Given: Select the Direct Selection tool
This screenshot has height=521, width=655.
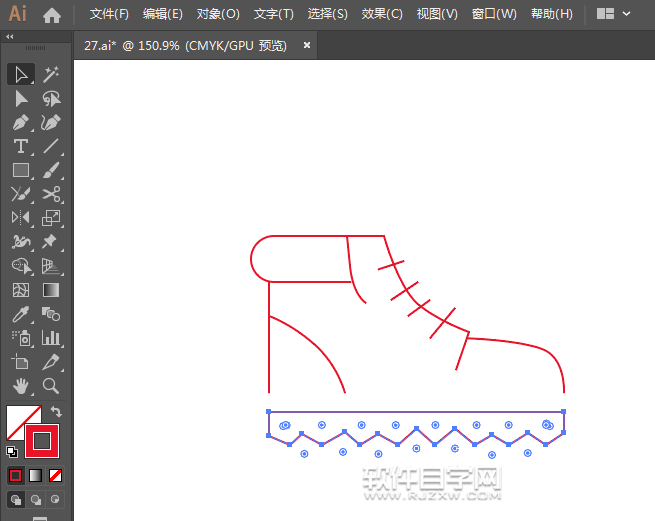Looking at the screenshot, I should point(21,99).
